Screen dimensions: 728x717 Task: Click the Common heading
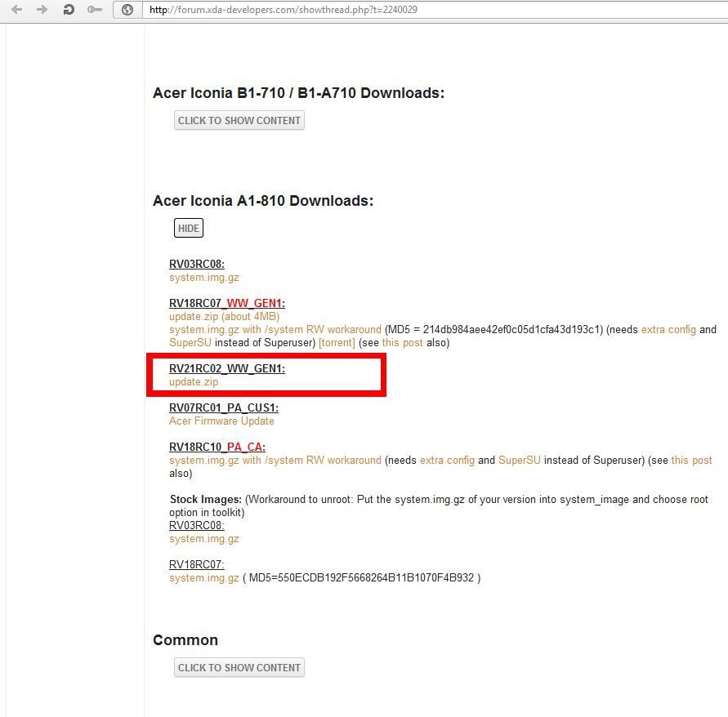pyautogui.click(x=185, y=640)
